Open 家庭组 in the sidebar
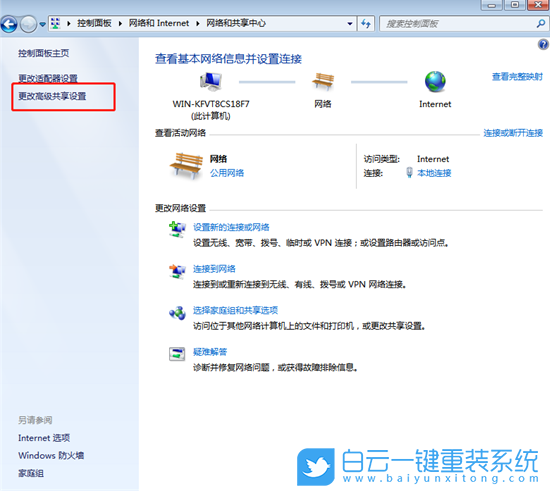Screen dimensions: 550x491 tap(31, 473)
